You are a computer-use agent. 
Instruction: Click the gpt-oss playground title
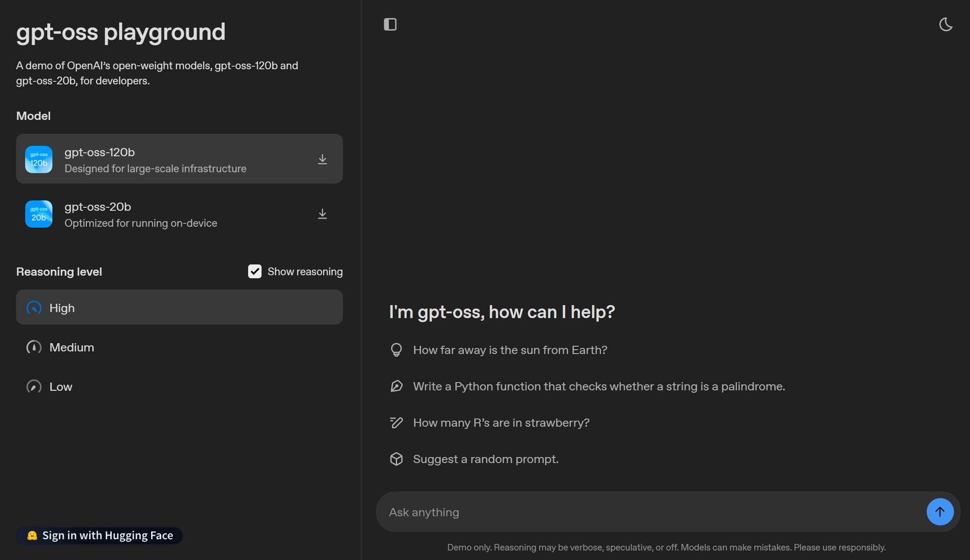click(x=121, y=32)
